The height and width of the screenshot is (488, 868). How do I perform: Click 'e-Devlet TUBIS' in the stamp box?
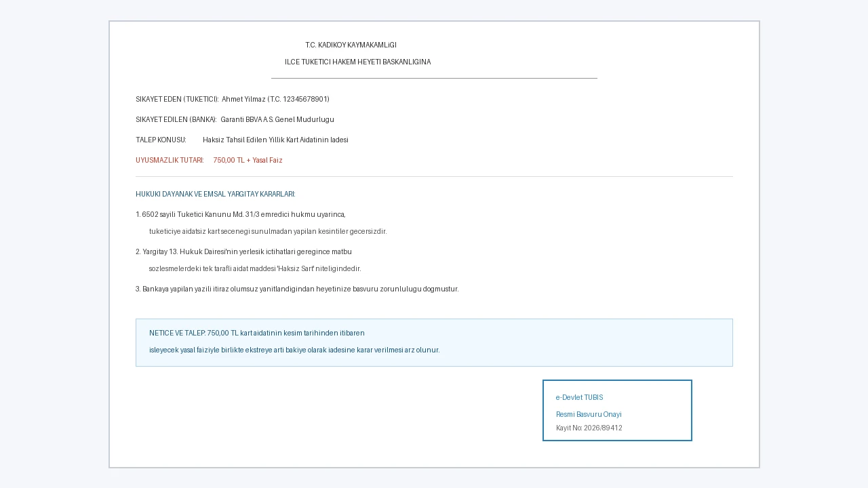(579, 397)
